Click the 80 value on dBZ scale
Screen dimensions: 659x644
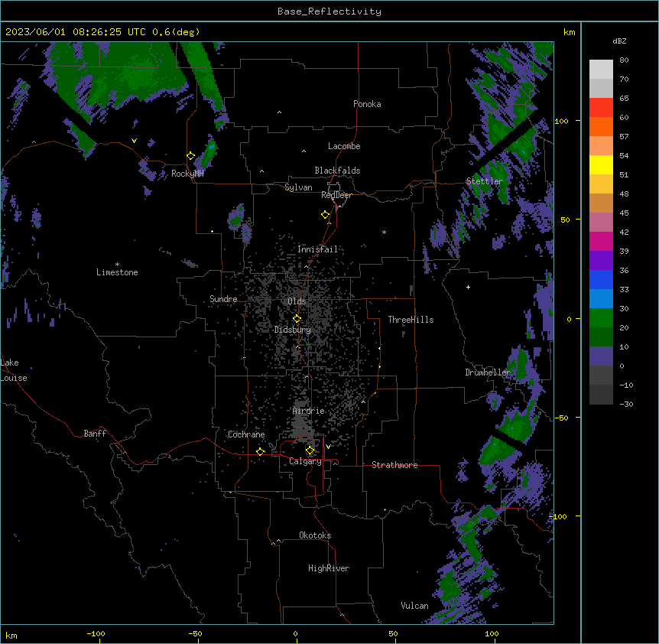coord(624,60)
